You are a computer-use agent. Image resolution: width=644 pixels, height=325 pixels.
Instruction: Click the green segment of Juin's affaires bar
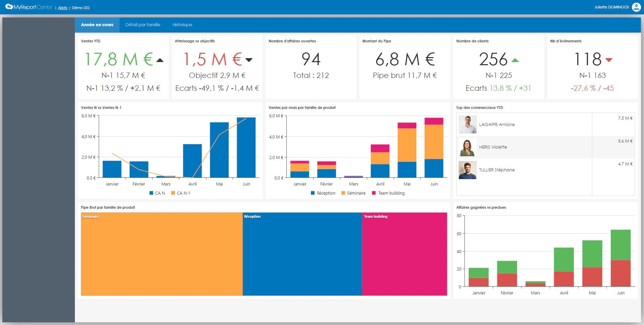coord(620,245)
